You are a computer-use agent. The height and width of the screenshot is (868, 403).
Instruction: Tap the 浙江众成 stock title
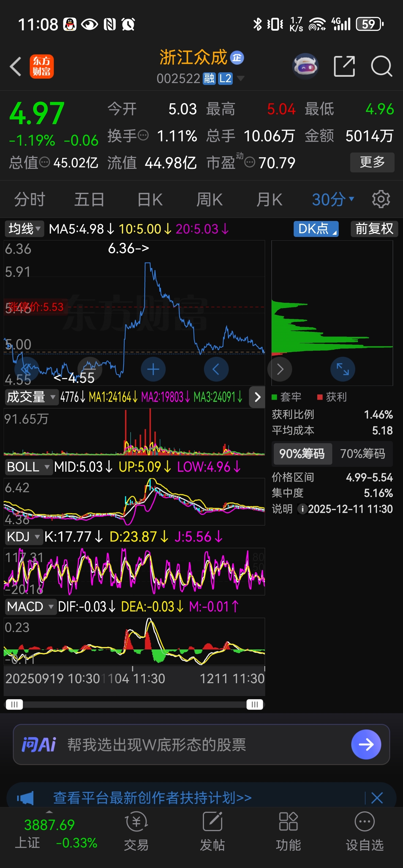pyautogui.click(x=194, y=57)
